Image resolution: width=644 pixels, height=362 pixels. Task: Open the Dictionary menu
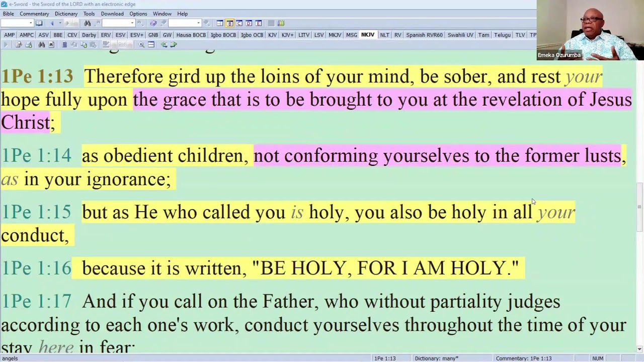pyautogui.click(x=66, y=14)
